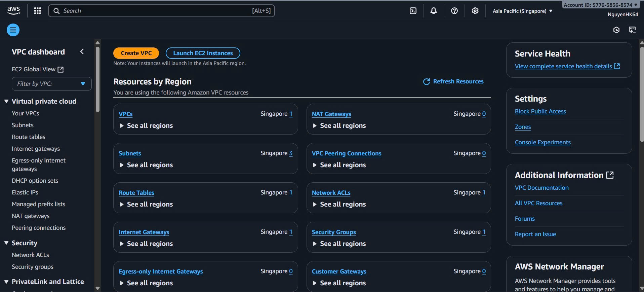Collapse the PrivateLink and Lattice section
The height and width of the screenshot is (292, 644).
tap(6, 282)
